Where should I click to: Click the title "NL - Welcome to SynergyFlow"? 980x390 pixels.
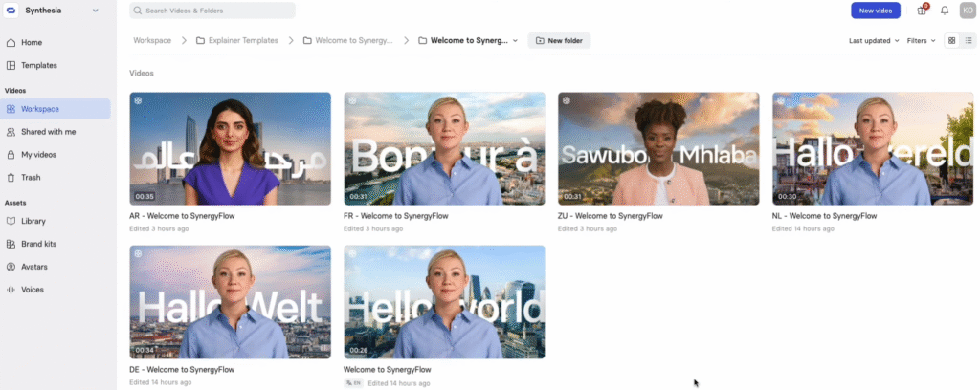coord(824,216)
